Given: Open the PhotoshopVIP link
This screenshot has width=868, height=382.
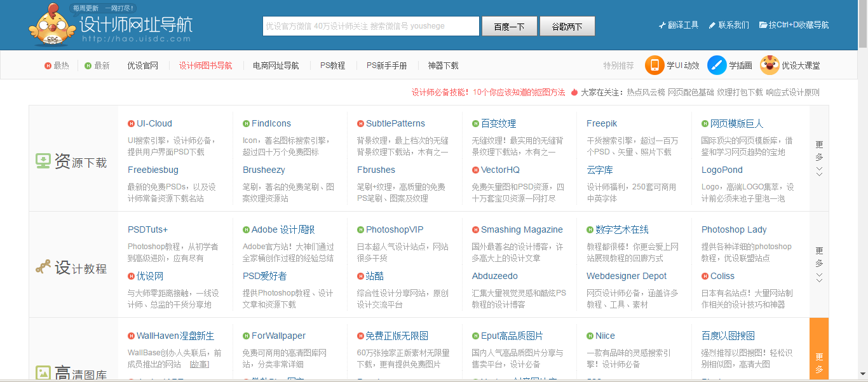Looking at the screenshot, I should pos(395,229).
